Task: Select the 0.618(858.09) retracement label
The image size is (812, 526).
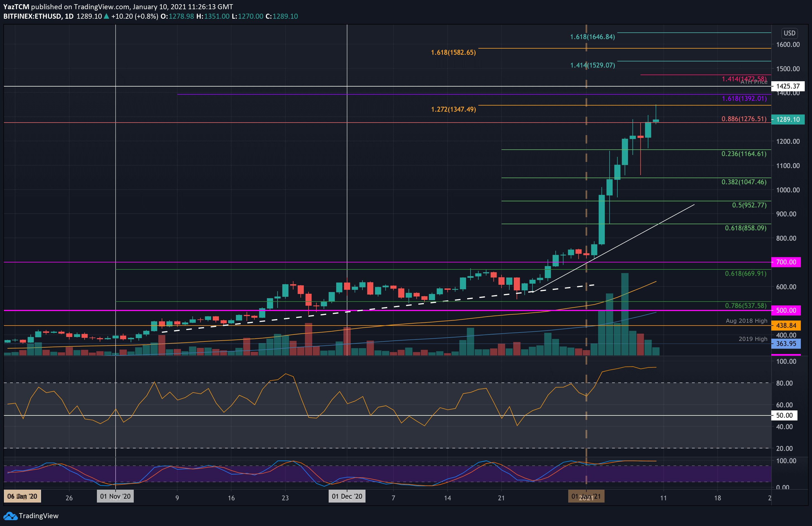Action: click(746, 228)
